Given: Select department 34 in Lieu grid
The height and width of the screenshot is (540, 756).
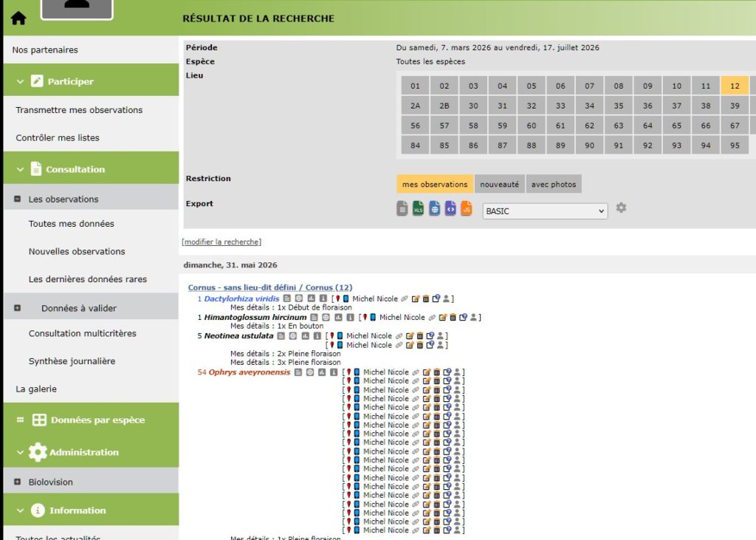Looking at the screenshot, I should [589, 106].
